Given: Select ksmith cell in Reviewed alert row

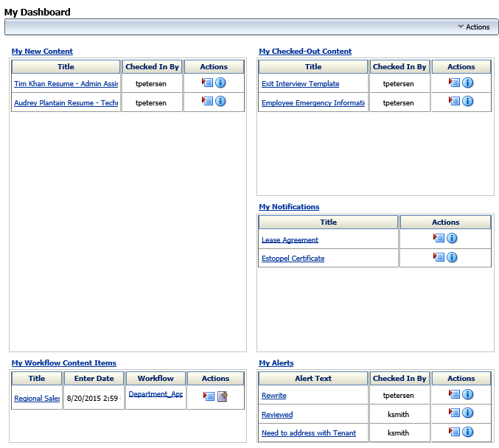Looking at the screenshot, I should (x=399, y=414).
